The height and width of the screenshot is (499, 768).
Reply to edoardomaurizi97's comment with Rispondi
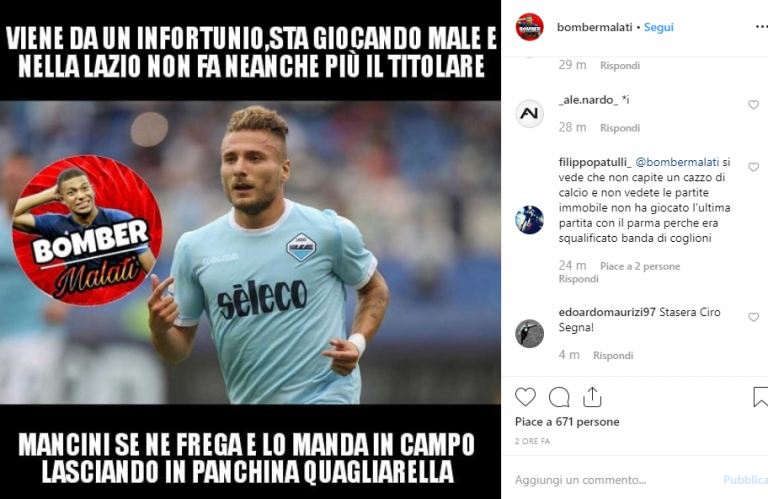pyautogui.click(x=613, y=355)
